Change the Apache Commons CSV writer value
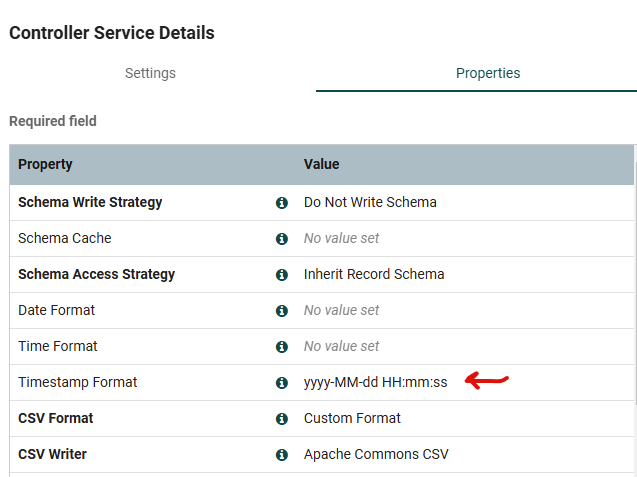Image resolution: width=637 pixels, height=477 pixels. click(x=376, y=454)
